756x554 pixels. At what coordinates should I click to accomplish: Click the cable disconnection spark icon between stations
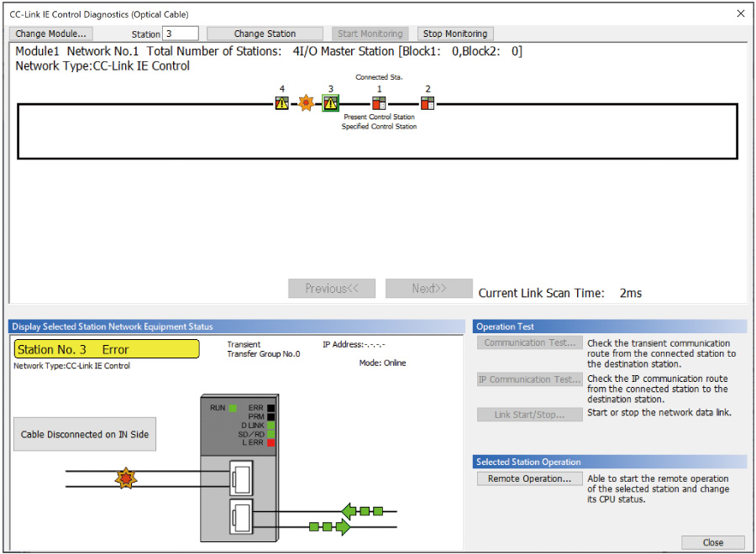coord(306,102)
